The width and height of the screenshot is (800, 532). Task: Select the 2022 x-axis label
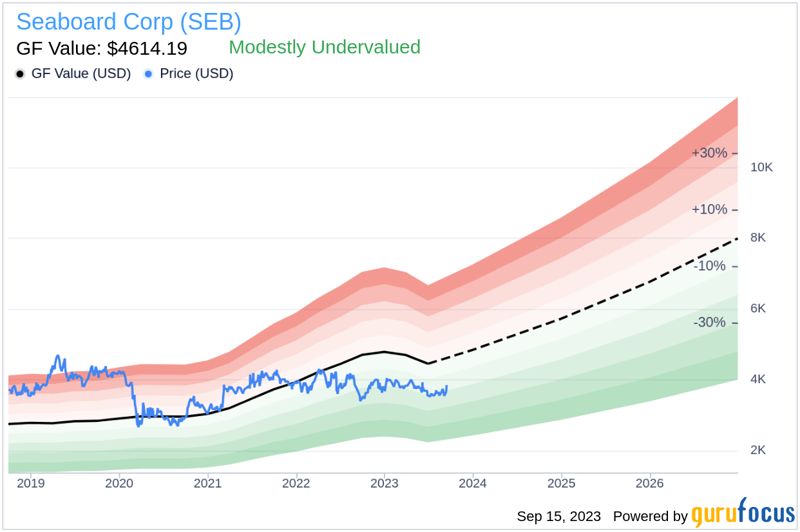pyautogui.click(x=296, y=482)
